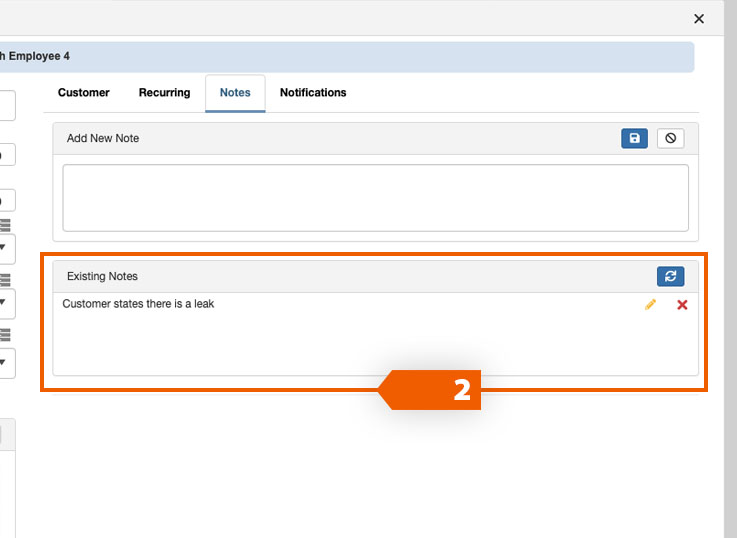This screenshot has height=538, width=737.
Task: Open the bottom dropdown on the left edge
Action: point(5,361)
